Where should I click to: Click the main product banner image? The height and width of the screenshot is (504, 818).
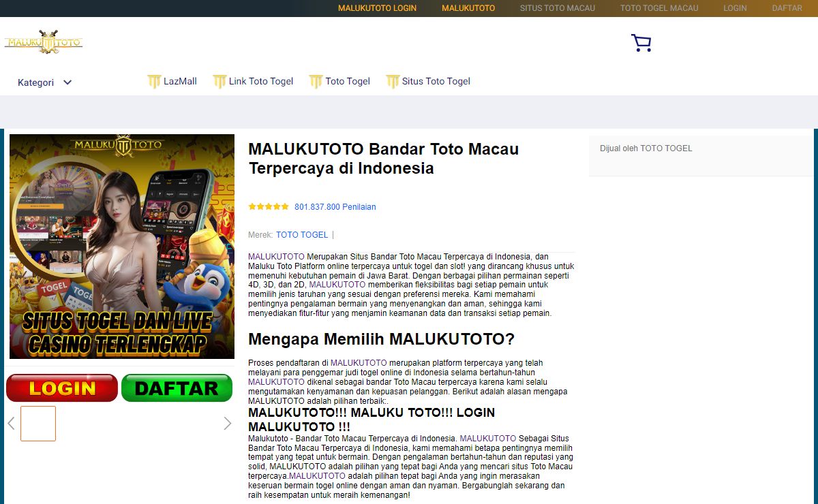pyautogui.click(x=122, y=247)
